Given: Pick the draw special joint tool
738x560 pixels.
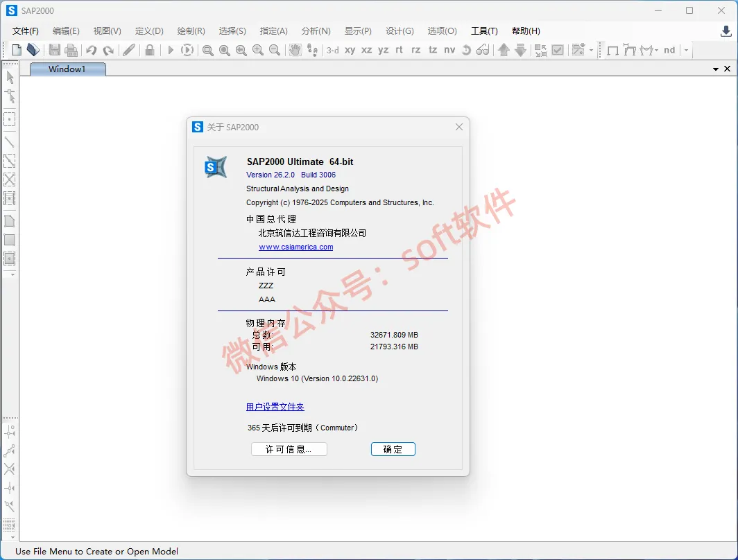Looking at the screenshot, I should 10,119.
